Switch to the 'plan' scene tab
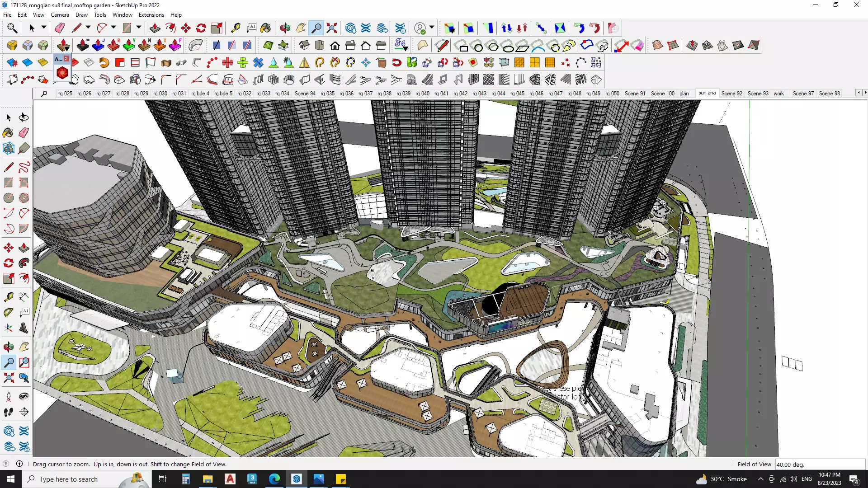This screenshot has width=868, height=488. coord(684,94)
